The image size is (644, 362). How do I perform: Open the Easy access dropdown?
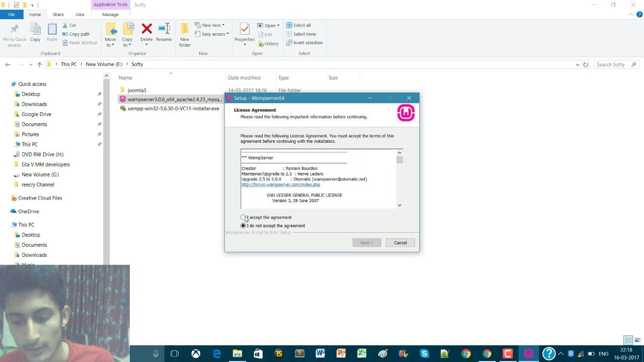click(212, 34)
